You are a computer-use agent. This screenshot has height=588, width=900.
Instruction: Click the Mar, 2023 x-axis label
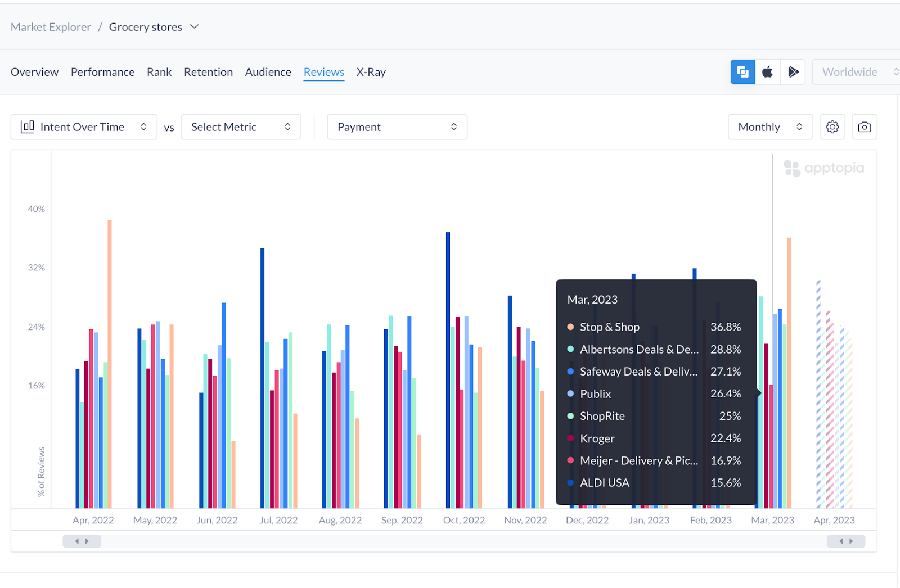tap(773, 521)
